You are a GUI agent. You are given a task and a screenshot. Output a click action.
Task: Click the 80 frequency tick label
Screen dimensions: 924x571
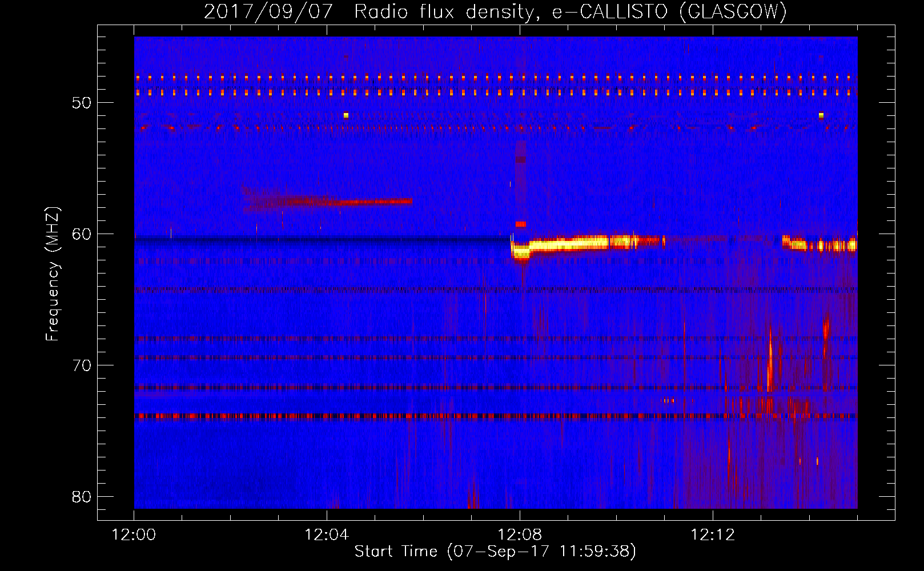pos(82,497)
